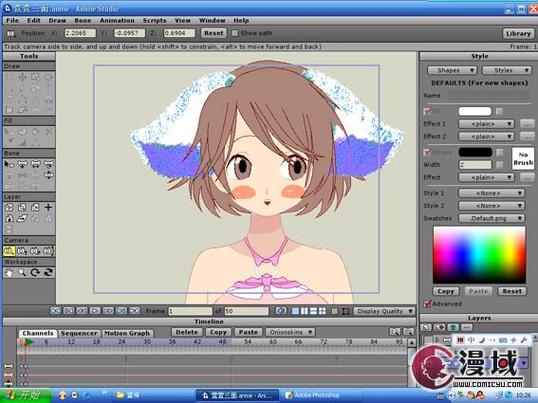Open the Display Quality dropdown
The height and width of the screenshot is (403, 538).
(384, 311)
